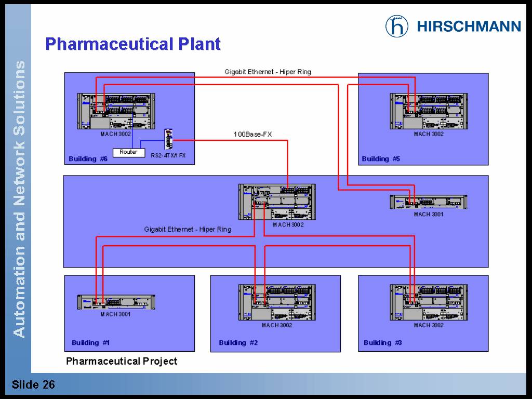Click the MACH 3002 switch in Building #3
The height and width of the screenshot is (399, 532).
[429, 302]
